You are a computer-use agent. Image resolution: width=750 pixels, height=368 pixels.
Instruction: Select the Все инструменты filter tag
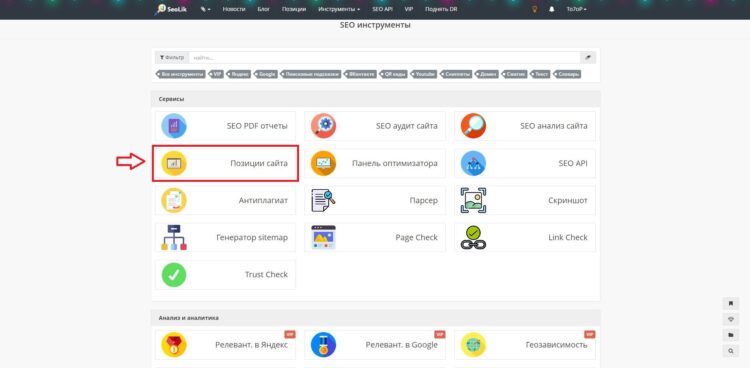point(180,74)
